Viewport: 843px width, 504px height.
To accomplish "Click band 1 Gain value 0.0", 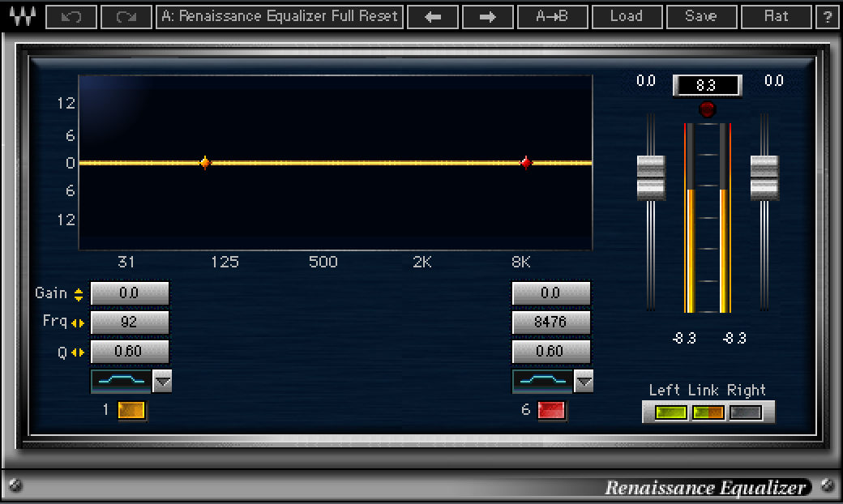I will point(130,293).
